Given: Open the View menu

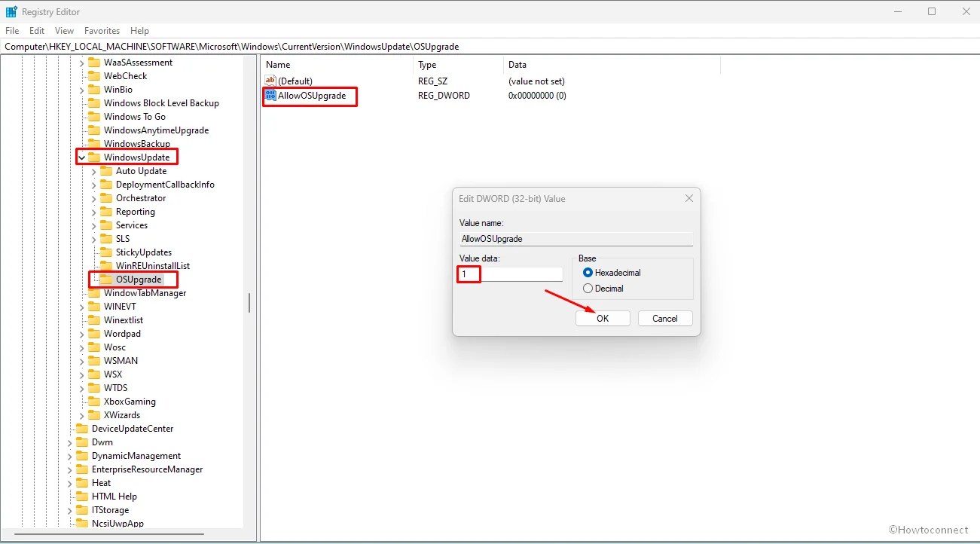Looking at the screenshot, I should 64,31.
